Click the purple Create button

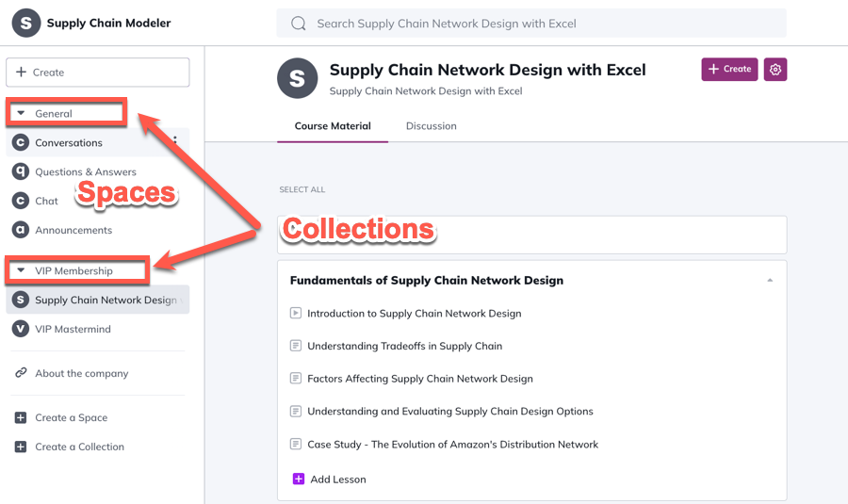pyautogui.click(x=729, y=69)
